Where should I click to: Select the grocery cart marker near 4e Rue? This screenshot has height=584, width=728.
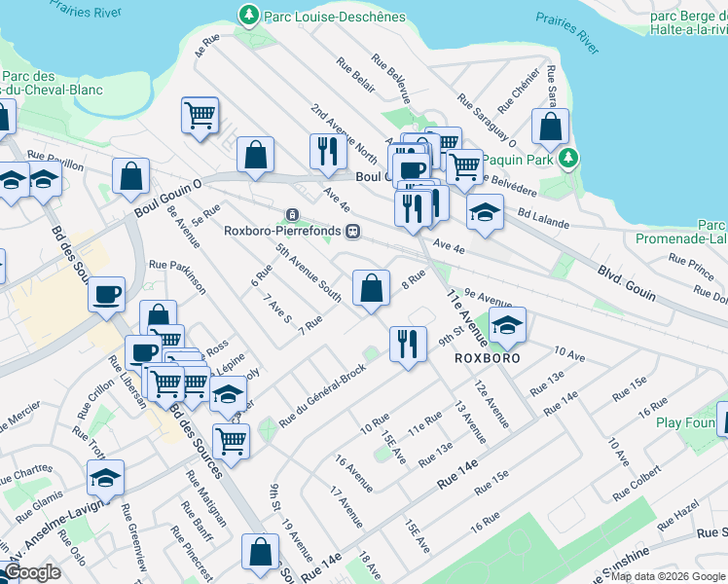tap(200, 116)
